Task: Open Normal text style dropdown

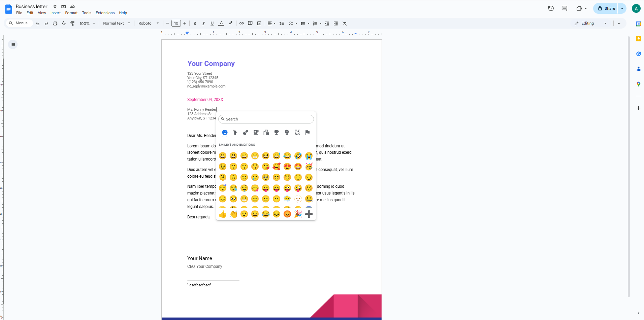Action: pos(117,23)
